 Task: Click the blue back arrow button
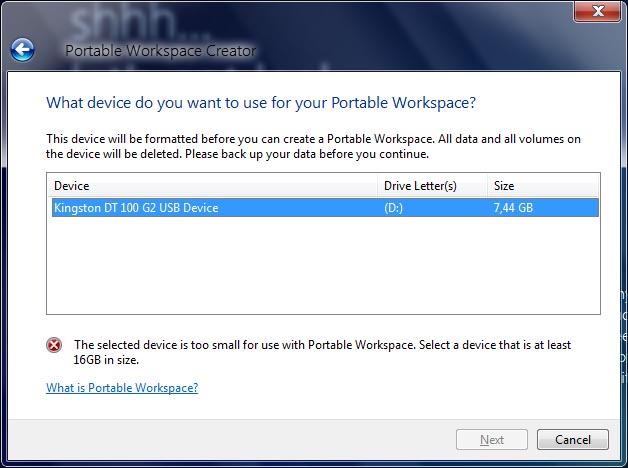pyautogui.click(x=23, y=49)
